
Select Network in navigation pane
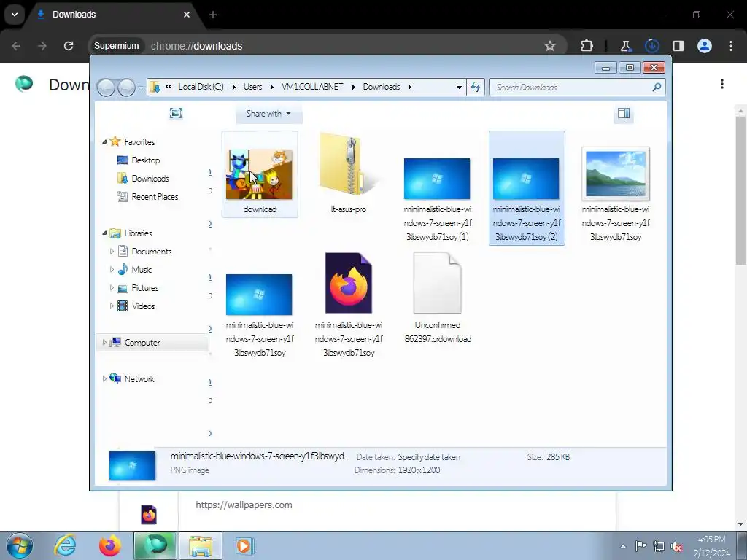(133, 379)
